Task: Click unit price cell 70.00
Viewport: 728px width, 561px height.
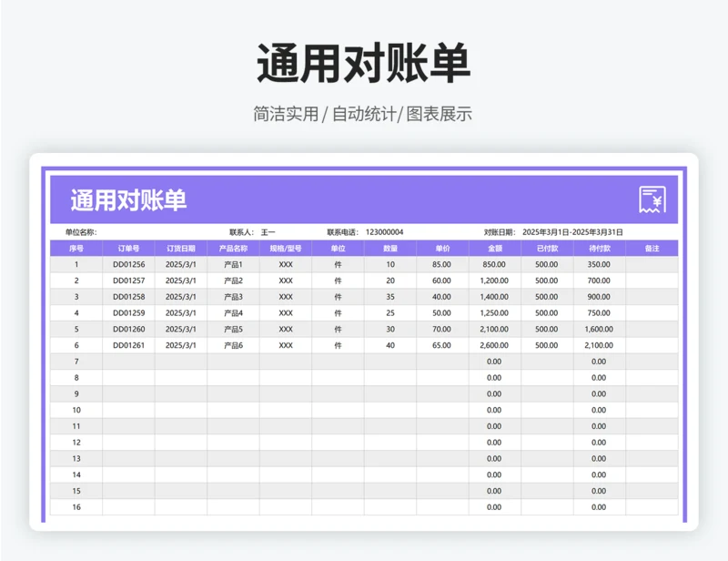Action: point(441,329)
